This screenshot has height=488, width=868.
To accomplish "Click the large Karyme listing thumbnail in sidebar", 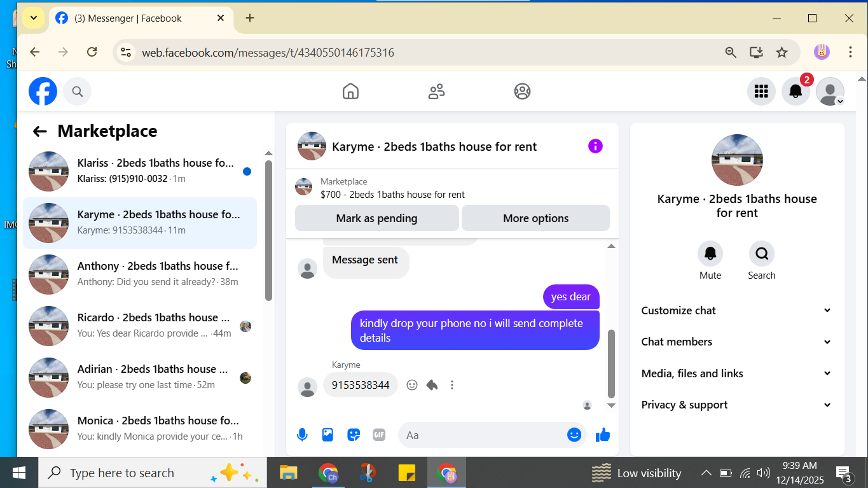I will [x=737, y=160].
